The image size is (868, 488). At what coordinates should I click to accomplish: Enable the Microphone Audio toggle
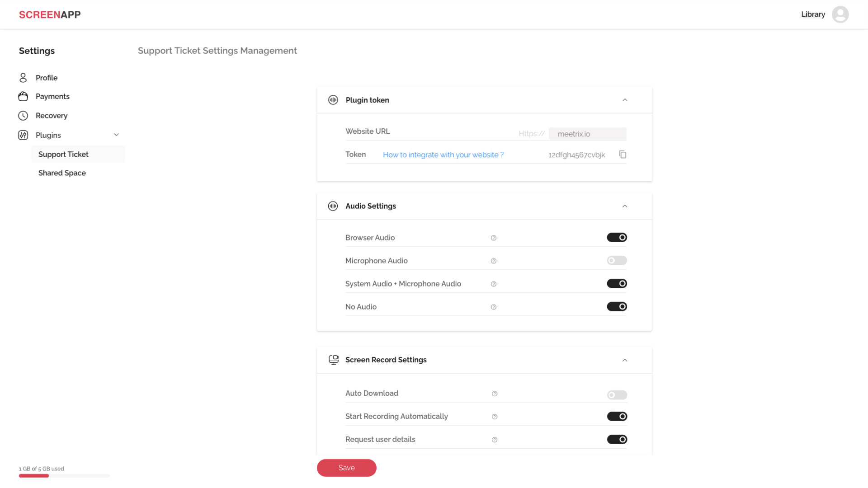pyautogui.click(x=617, y=261)
